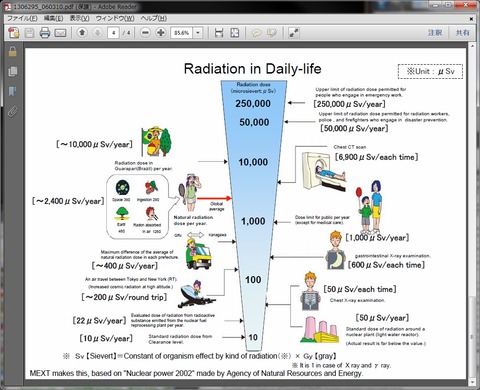Viewport: 480px width, 390px height.
Task: Click the vertical scrollbar thumb
Action: 472,336
